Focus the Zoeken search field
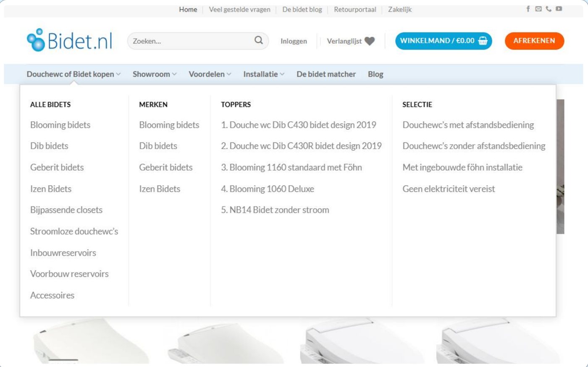Screen dimensions: 588x367 pyautogui.click(x=198, y=41)
